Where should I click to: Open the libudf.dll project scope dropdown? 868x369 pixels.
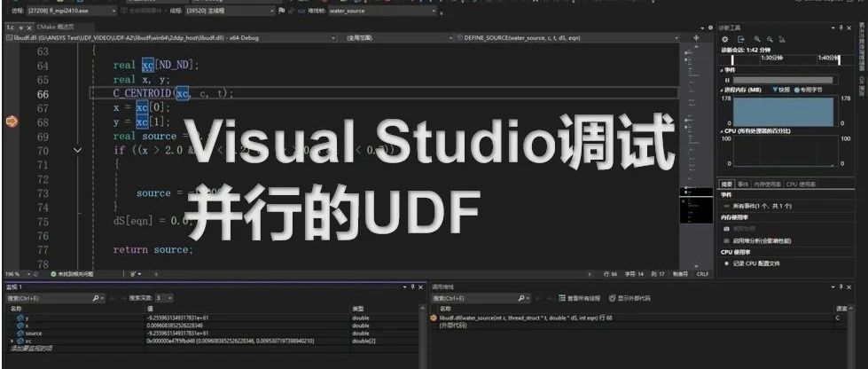(x=170, y=38)
